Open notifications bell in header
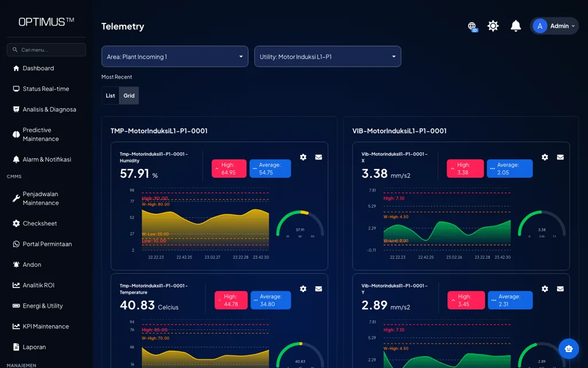The image size is (588, 368). (516, 26)
